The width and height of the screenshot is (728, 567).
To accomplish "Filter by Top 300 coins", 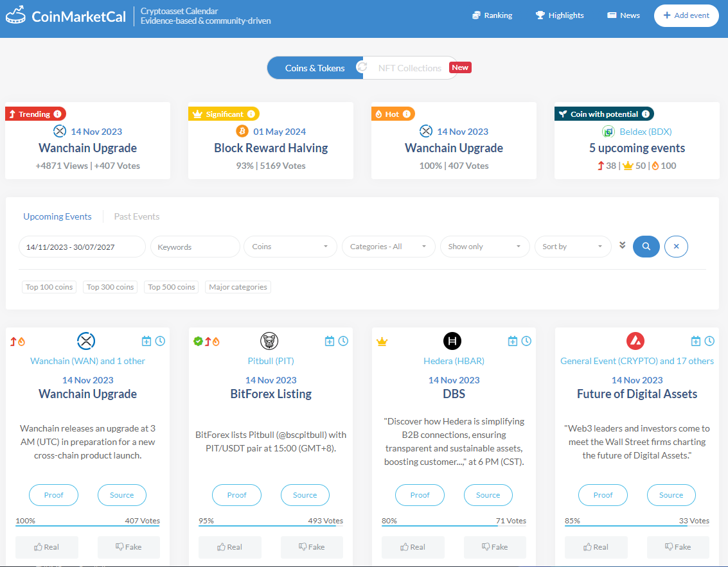I will (110, 287).
